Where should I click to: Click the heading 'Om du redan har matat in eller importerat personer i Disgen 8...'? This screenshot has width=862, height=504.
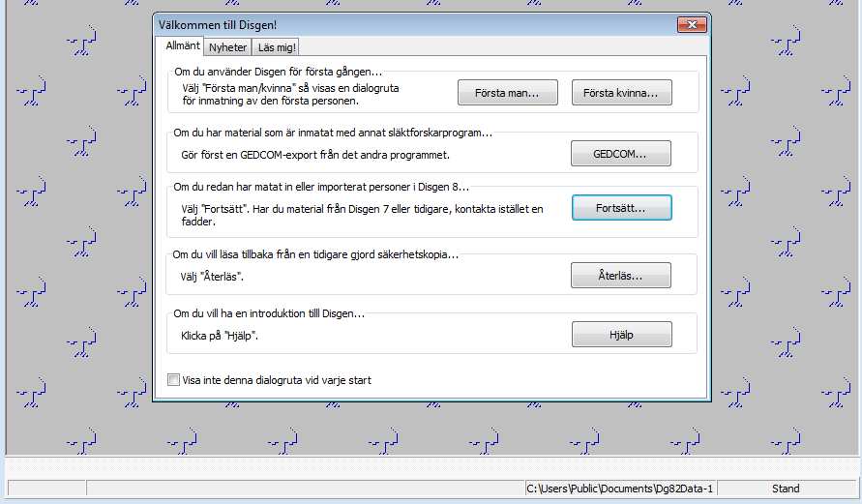(321, 187)
